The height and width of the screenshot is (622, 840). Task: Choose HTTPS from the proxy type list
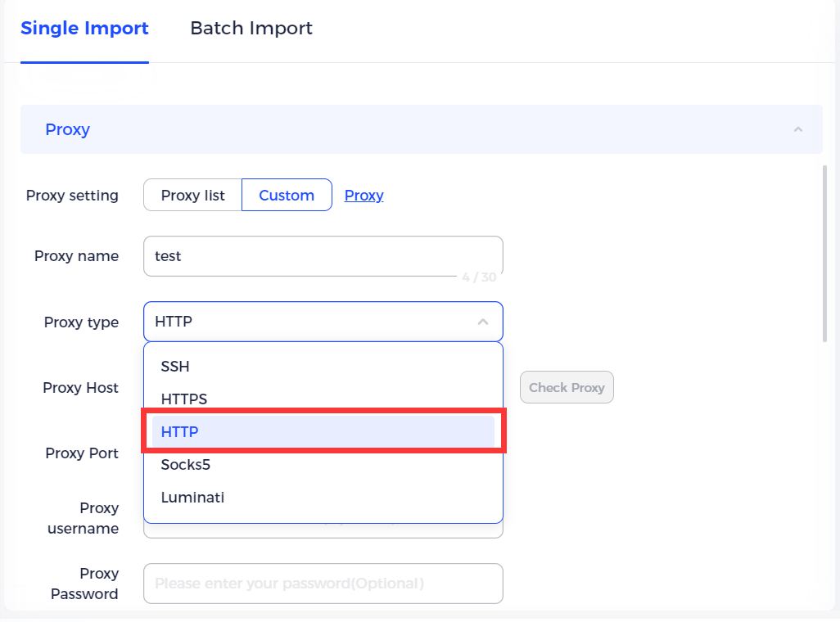point(323,399)
